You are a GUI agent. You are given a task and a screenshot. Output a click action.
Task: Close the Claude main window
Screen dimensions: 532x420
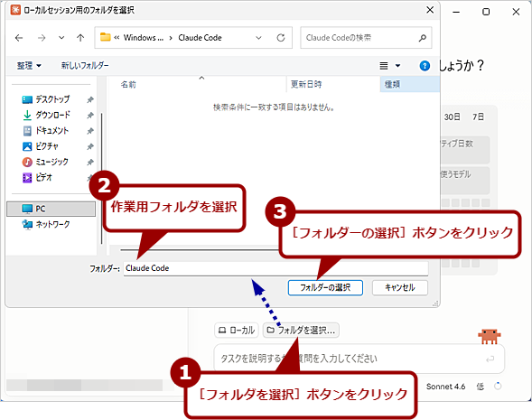coord(516,12)
